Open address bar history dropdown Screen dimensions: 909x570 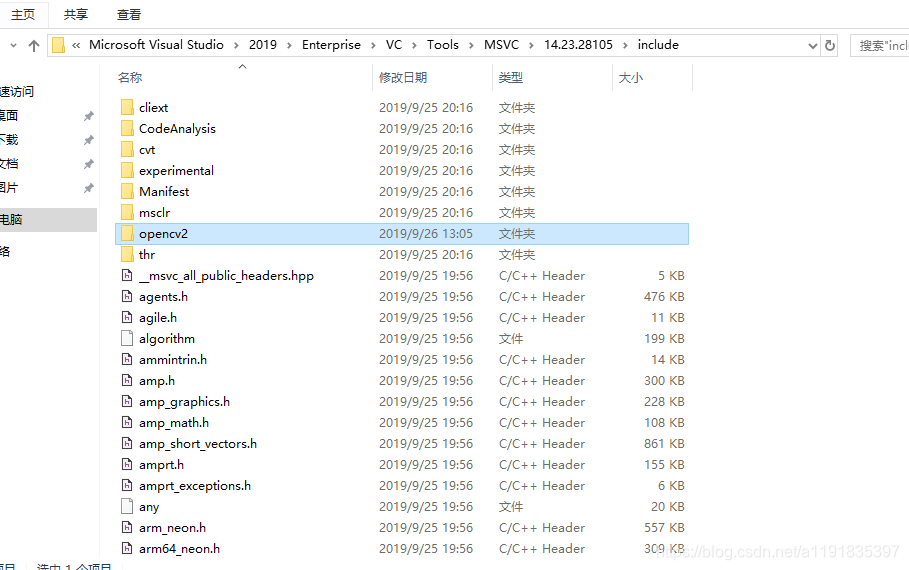tap(813, 45)
